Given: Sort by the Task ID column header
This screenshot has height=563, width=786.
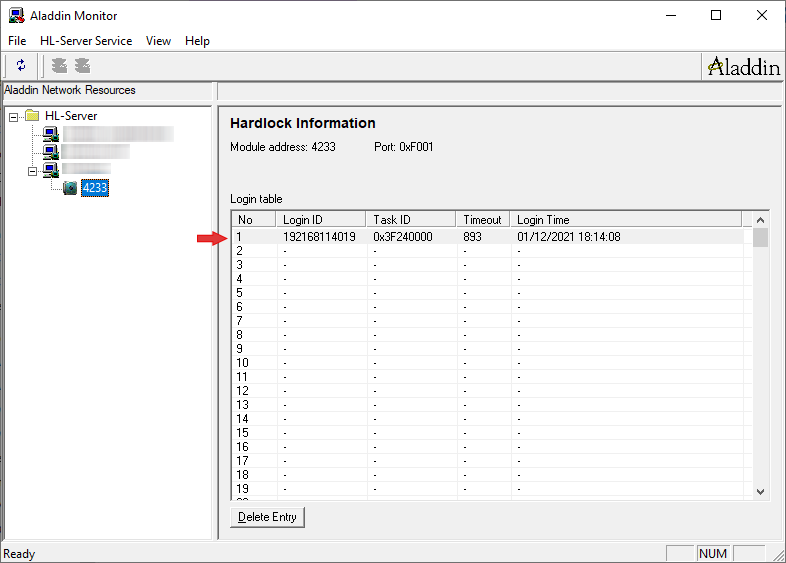Looking at the screenshot, I should 411,220.
